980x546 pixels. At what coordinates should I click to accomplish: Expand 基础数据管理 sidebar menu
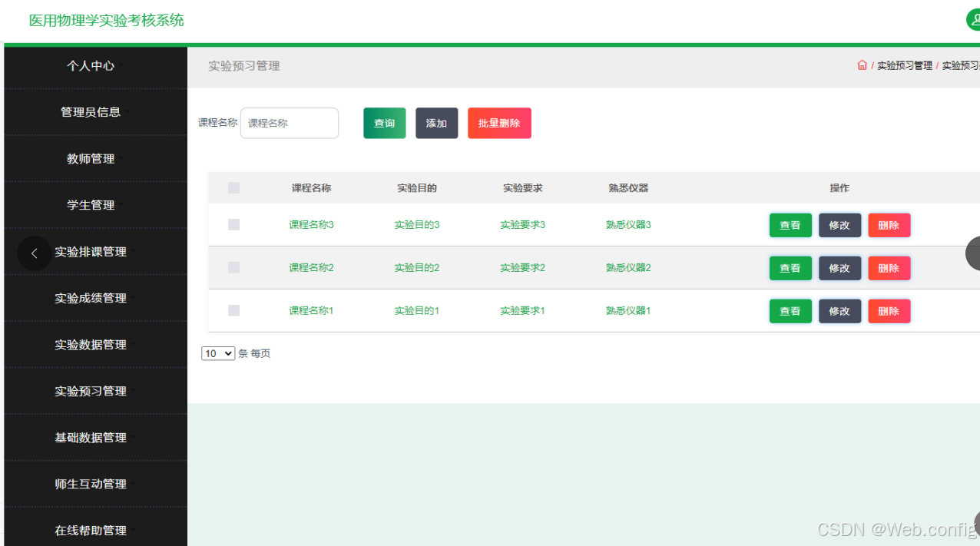pos(95,438)
